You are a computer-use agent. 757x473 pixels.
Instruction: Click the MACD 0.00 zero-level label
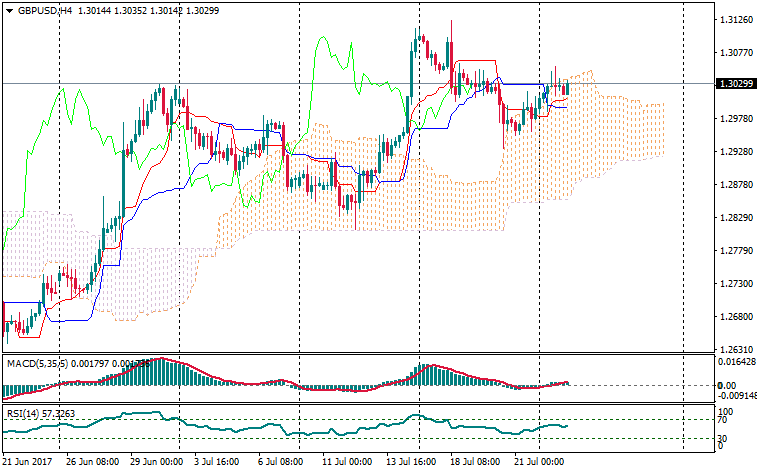[x=728, y=385]
